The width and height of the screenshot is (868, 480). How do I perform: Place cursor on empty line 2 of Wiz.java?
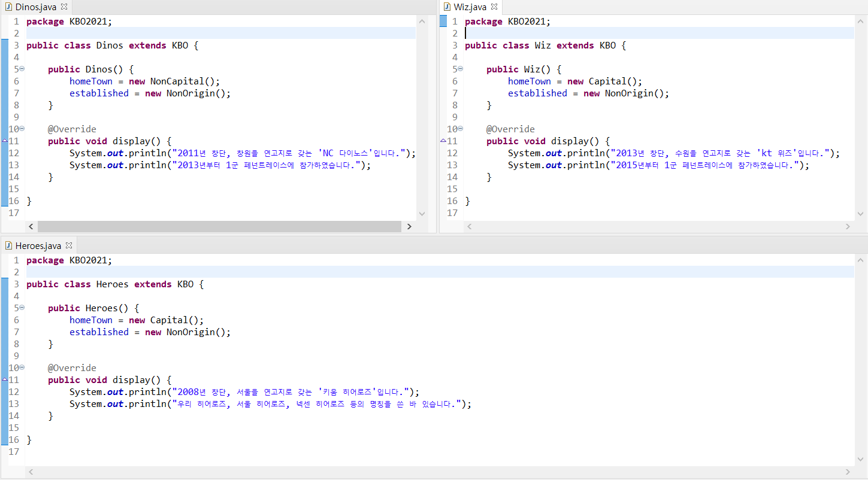[659, 33]
